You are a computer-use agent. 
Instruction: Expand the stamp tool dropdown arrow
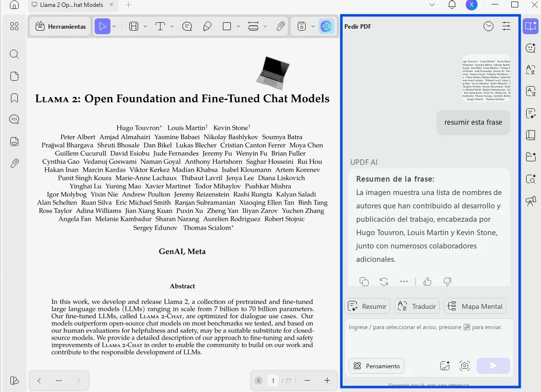click(313, 26)
